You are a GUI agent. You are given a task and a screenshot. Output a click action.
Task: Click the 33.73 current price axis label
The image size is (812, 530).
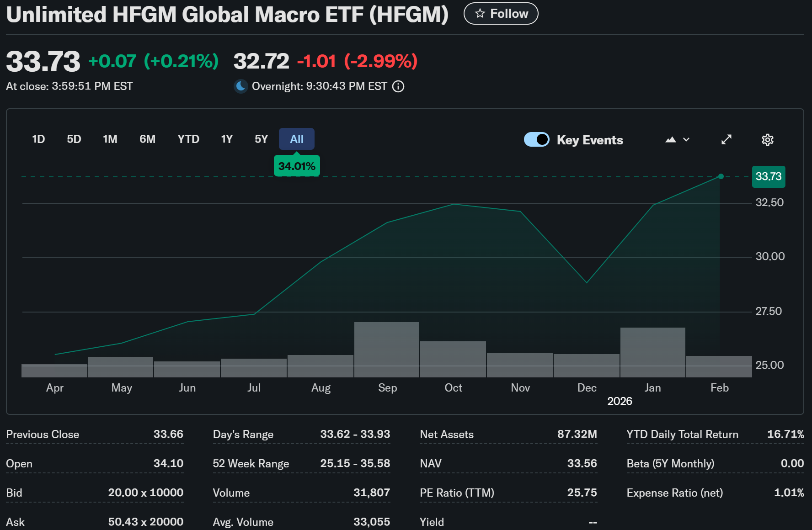pos(769,176)
